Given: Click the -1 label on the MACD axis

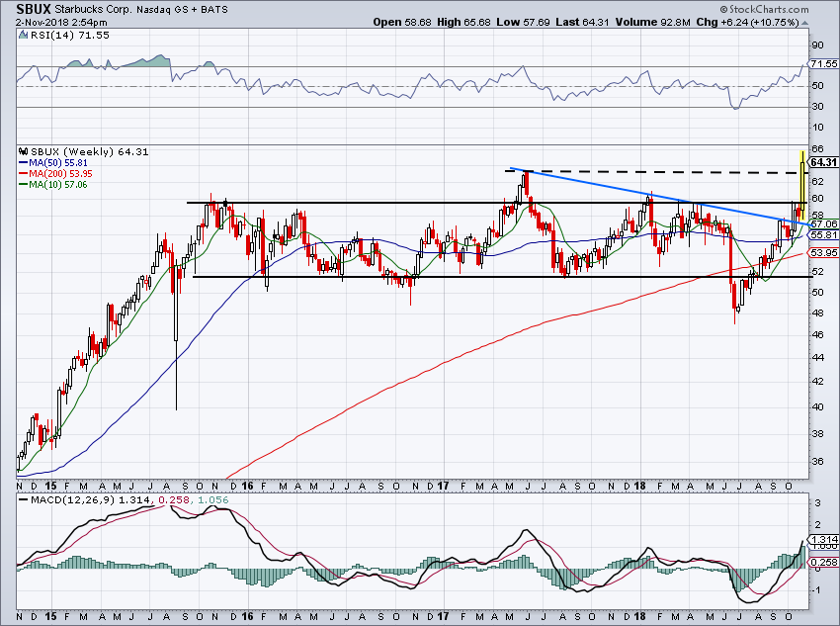Looking at the screenshot, I should (817, 589).
